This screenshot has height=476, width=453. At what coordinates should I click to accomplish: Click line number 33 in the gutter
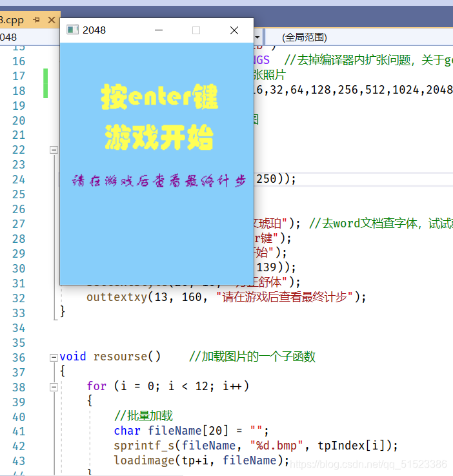pyautogui.click(x=19, y=313)
